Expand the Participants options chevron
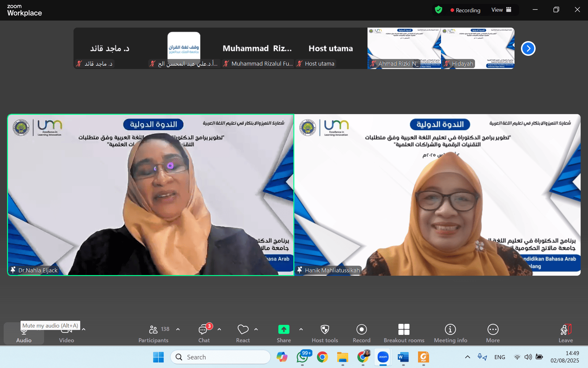Image resolution: width=588 pixels, height=368 pixels. [x=178, y=329]
